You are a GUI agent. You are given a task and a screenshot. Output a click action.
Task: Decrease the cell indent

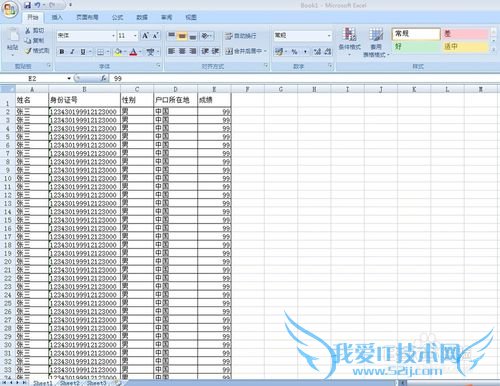coord(205,51)
